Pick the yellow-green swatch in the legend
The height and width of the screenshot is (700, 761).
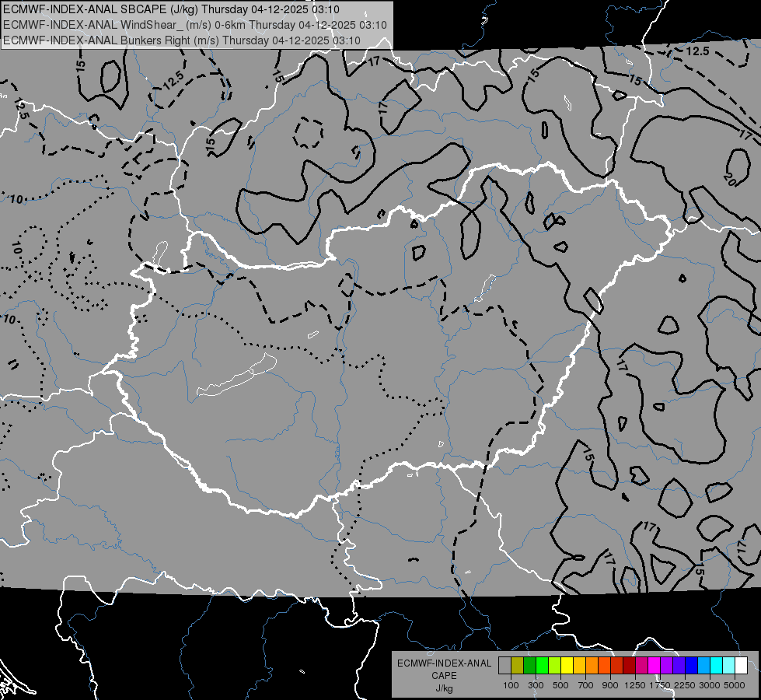tap(554, 666)
